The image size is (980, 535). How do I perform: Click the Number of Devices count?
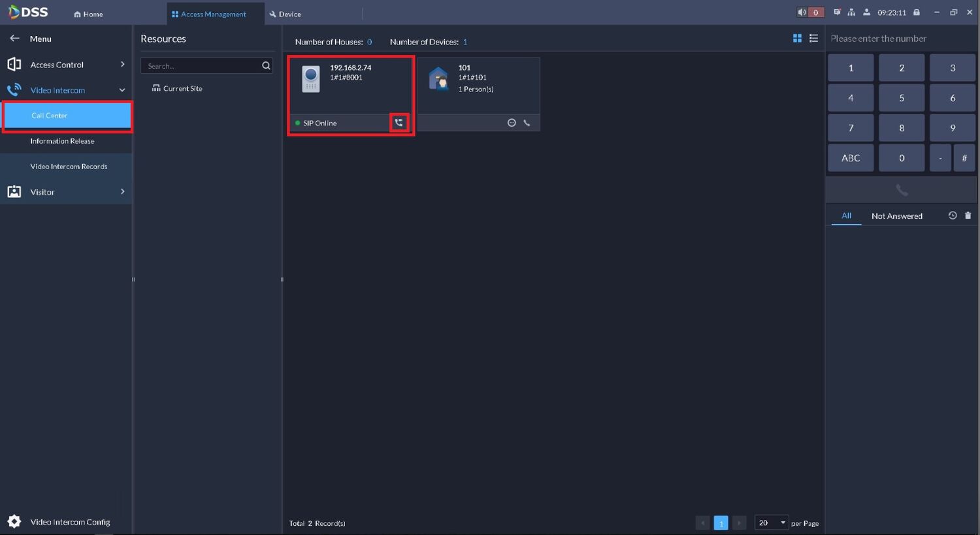pyautogui.click(x=465, y=42)
